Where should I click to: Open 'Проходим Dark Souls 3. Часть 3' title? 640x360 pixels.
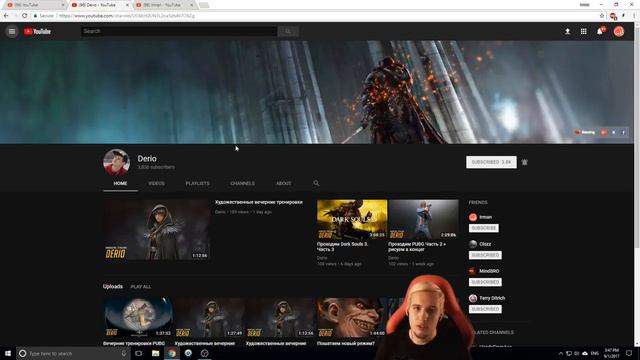343,247
